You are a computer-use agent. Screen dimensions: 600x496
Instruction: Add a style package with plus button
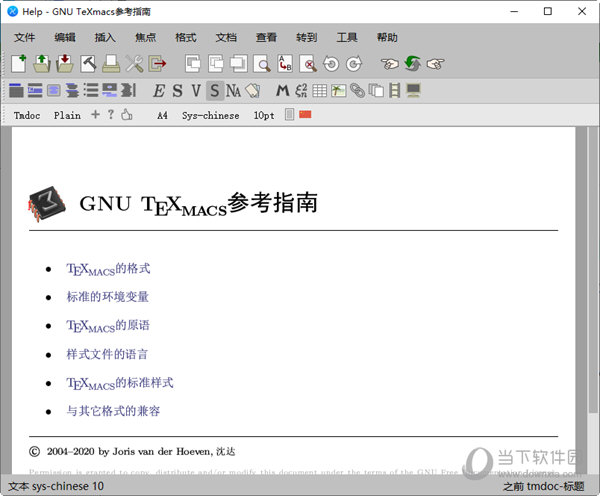point(95,114)
